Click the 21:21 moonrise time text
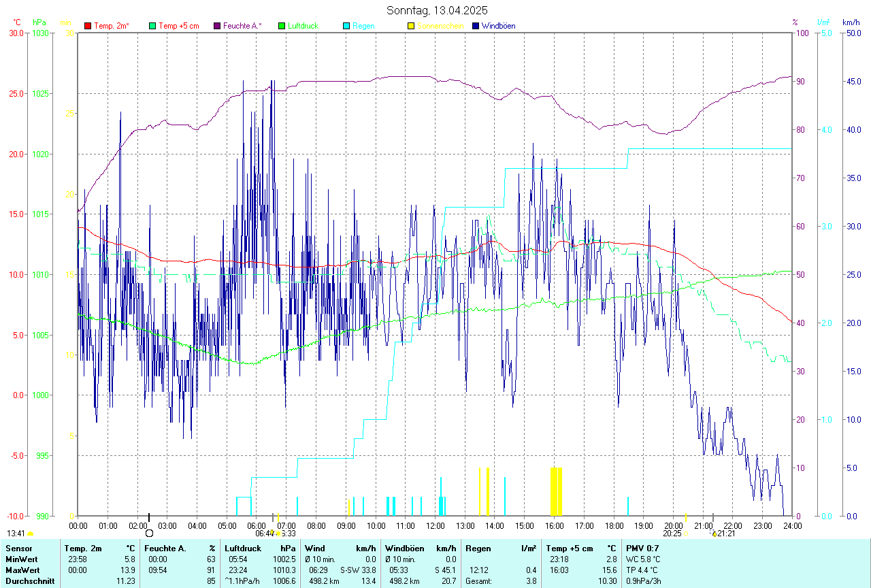The image size is (871, 588). 727,534
